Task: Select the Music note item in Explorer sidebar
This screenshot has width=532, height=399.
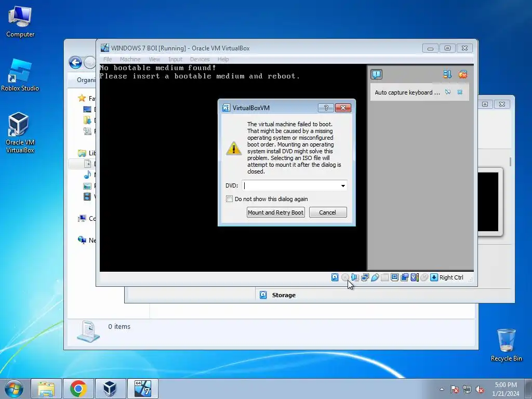Action: pyautogui.click(x=87, y=175)
